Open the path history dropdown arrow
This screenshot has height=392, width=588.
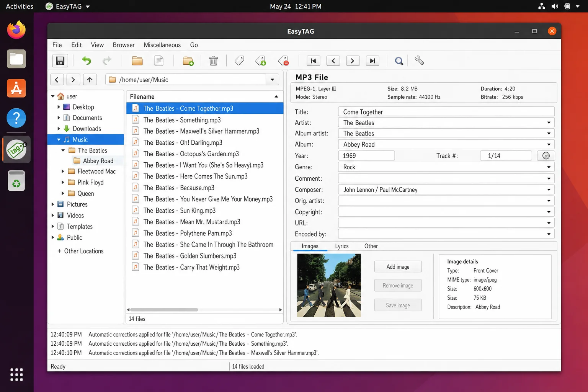point(272,80)
